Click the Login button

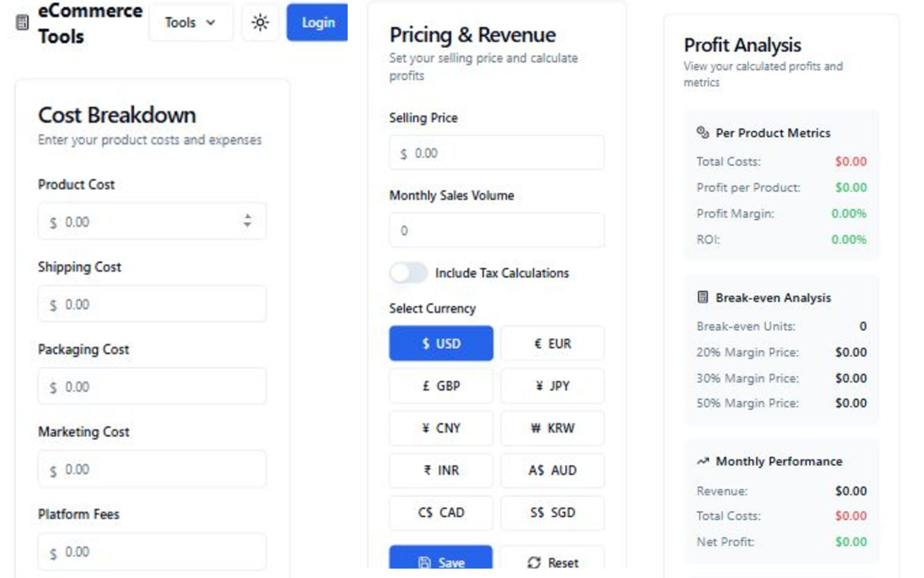(317, 22)
